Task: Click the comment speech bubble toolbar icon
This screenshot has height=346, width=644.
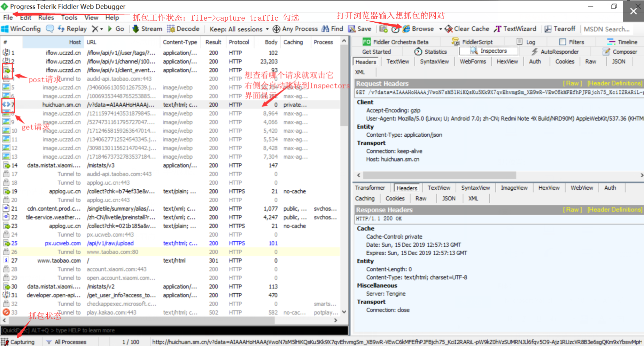Action: click(x=50, y=29)
